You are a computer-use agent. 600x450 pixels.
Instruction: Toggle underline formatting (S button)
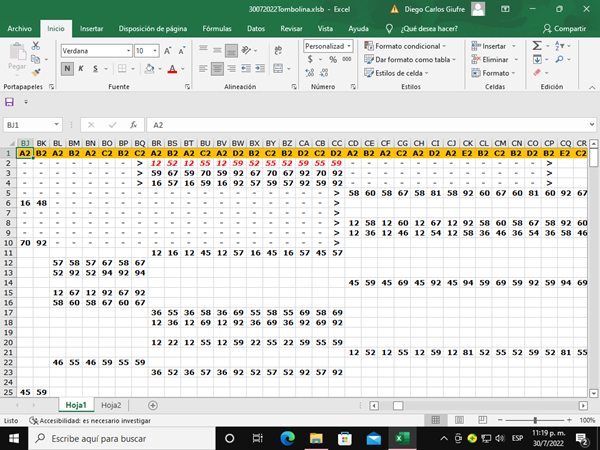pyautogui.click(x=97, y=69)
